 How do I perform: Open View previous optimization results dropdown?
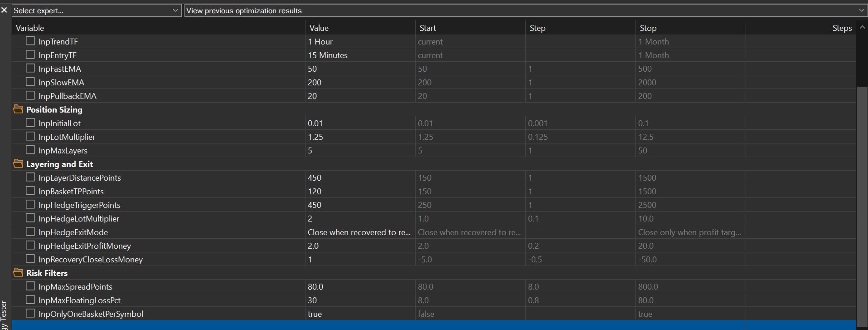coord(526,10)
